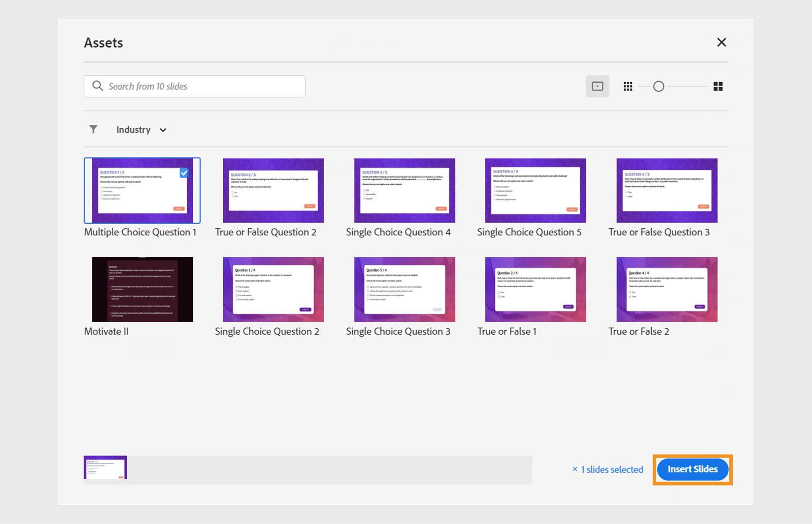Click inside the 'Search from 10 slides' field
Screen dimensions: 812x524
198,86
